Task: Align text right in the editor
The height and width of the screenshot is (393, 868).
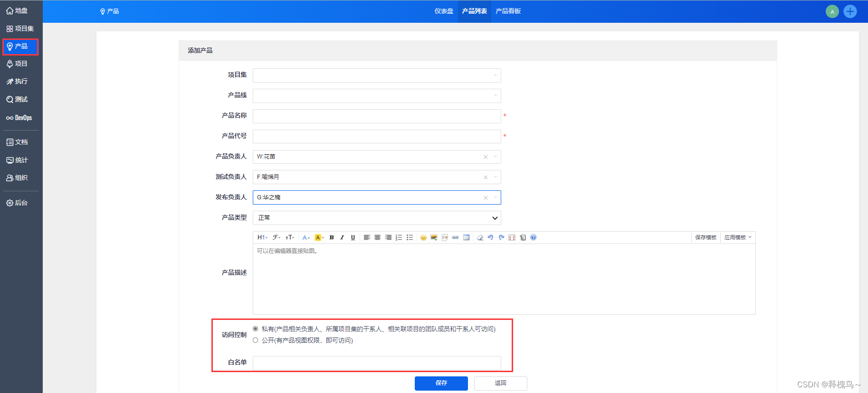Action: (388, 237)
